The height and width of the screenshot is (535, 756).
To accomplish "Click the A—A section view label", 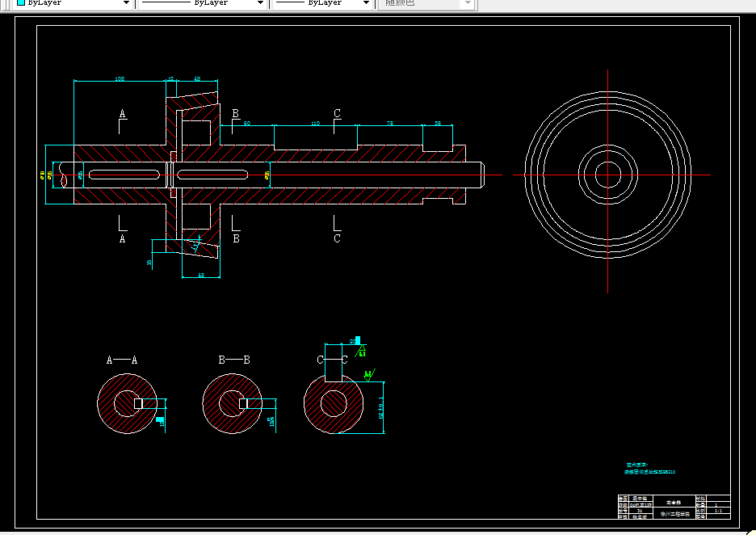I will tap(122, 360).
